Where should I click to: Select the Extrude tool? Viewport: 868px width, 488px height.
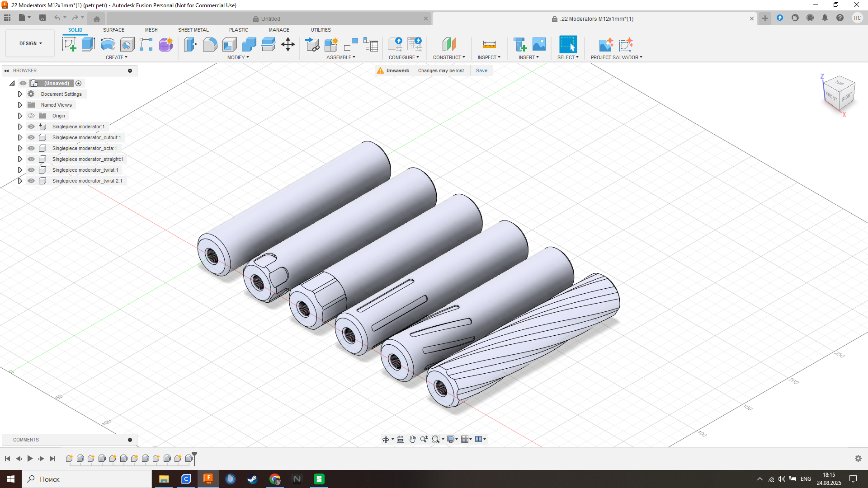point(88,44)
